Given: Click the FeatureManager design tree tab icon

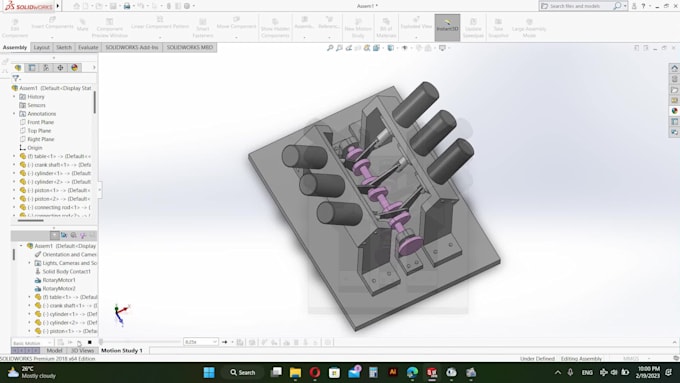Looking at the screenshot, I should [18, 68].
